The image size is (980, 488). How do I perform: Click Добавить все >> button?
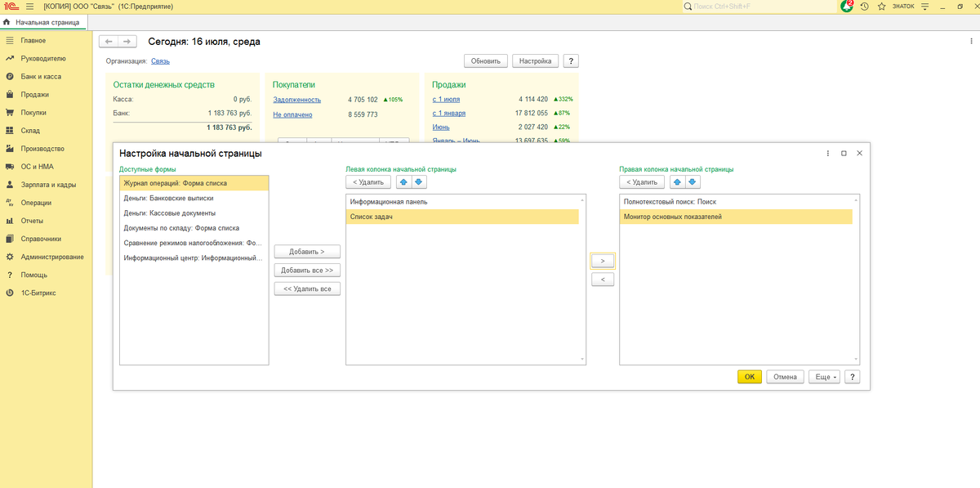point(307,270)
